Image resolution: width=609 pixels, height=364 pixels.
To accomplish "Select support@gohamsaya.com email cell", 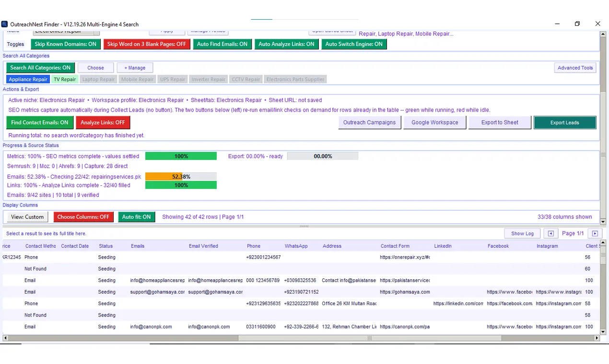I will (157, 292).
